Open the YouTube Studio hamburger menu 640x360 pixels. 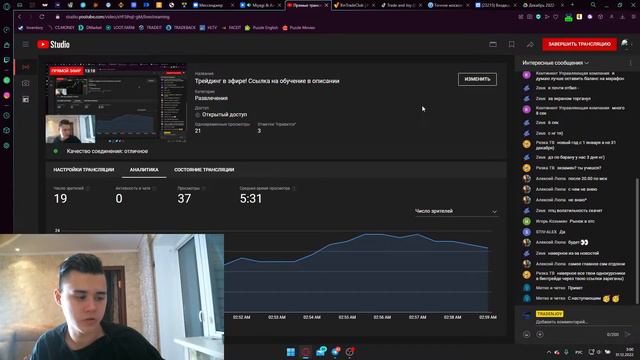tap(25, 44)
